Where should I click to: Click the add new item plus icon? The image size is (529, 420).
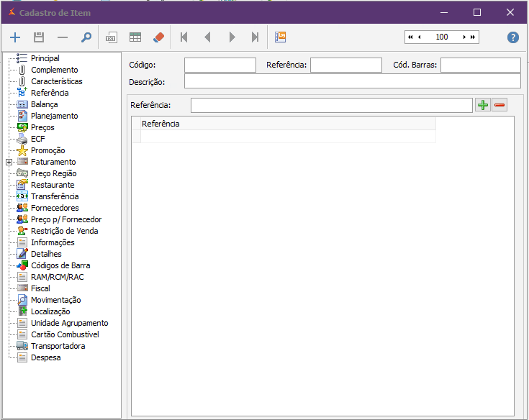(15, 37)
